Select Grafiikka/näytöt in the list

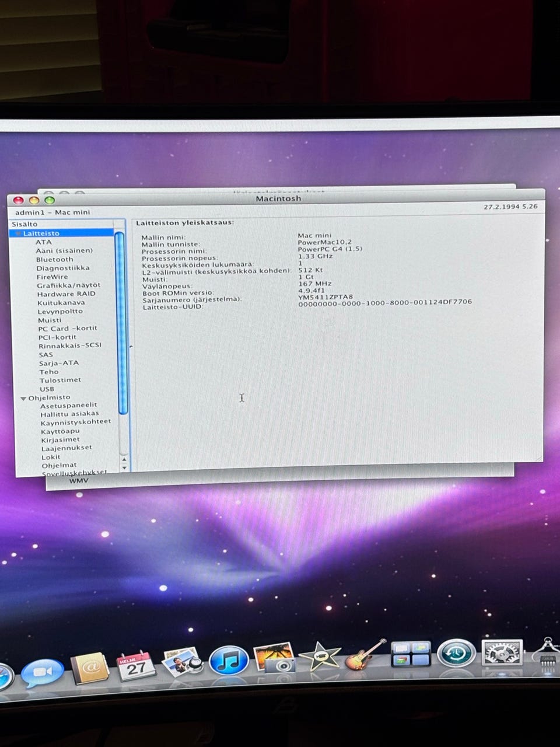tap(69, 285)
